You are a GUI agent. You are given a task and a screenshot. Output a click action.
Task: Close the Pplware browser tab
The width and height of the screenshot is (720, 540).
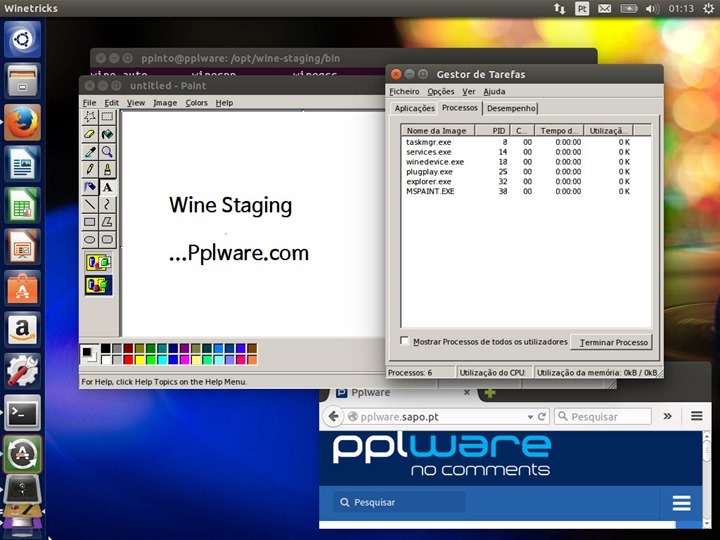(x=467, y=393)
